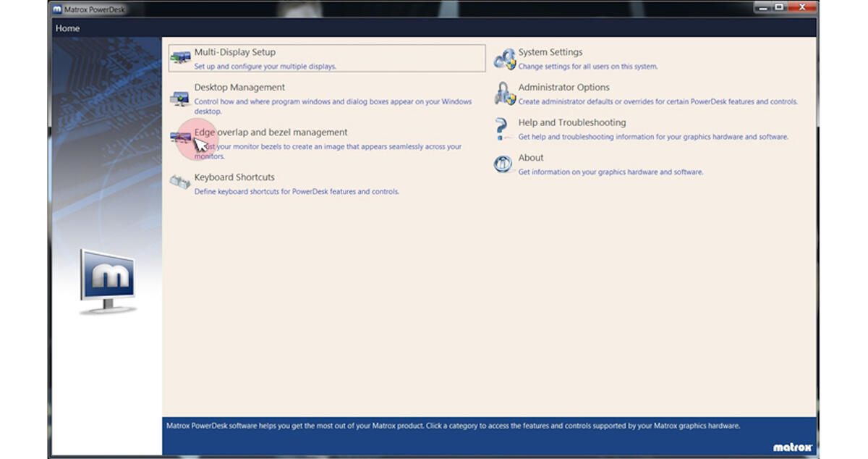
Task: Click 'Get help and troubleshooting information' description
Action: coord(653,137)
